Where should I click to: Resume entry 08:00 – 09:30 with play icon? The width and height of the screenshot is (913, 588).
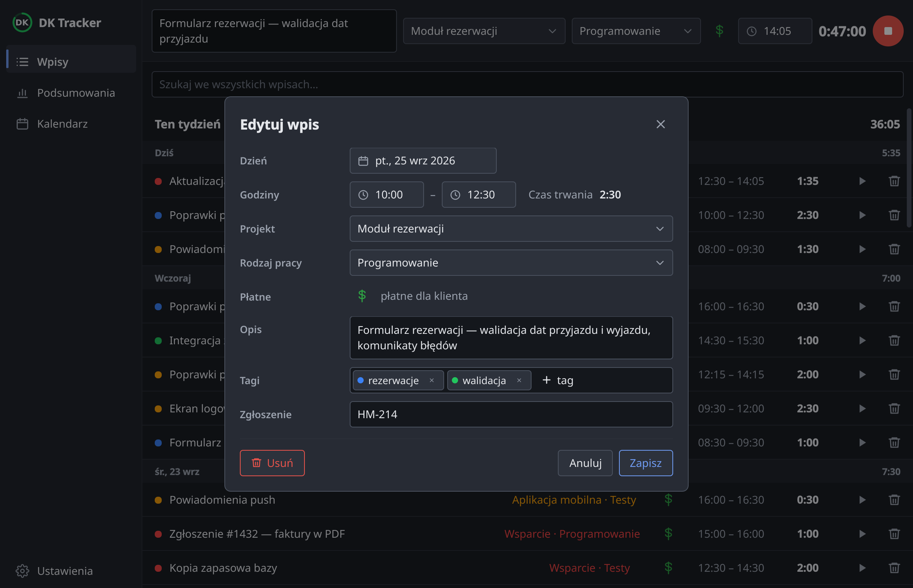[862, 249]
